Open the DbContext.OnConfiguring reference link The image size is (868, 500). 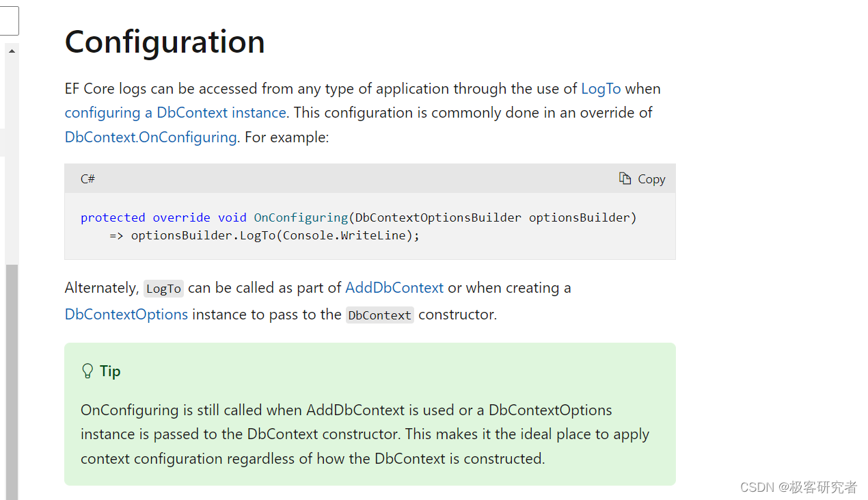tap(150, 137)
